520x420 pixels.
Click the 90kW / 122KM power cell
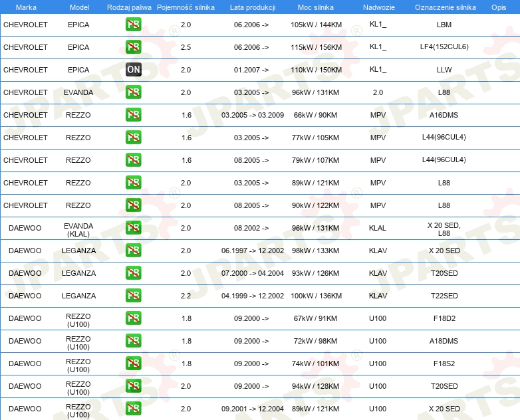pyautogui.click(x=315, y=205)
